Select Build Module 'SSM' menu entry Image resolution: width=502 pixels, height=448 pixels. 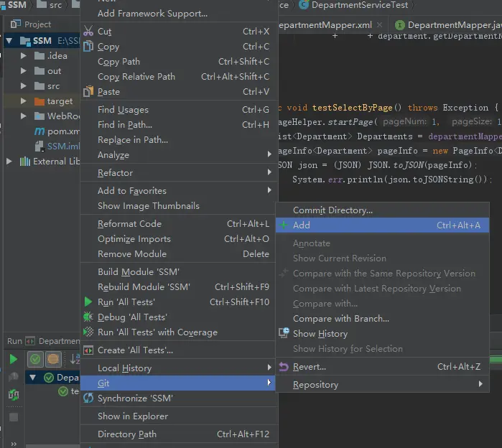coord(177,271)
